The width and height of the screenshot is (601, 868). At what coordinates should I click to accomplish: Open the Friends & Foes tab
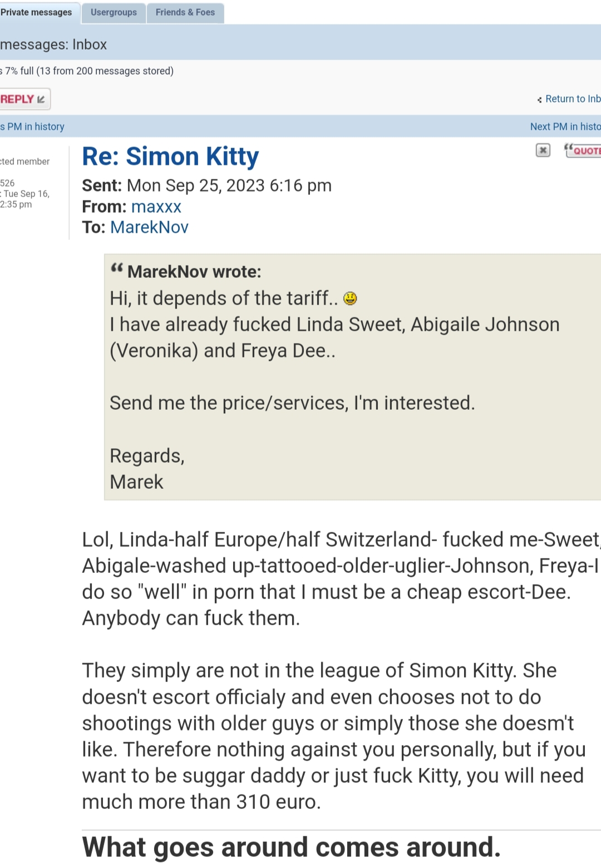185,13
